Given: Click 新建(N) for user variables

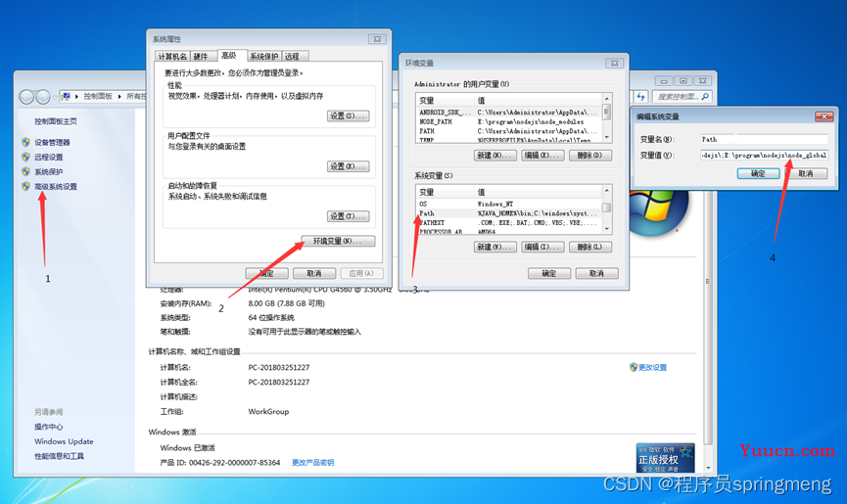Looking at the screenshot, I should click(495, 156).
